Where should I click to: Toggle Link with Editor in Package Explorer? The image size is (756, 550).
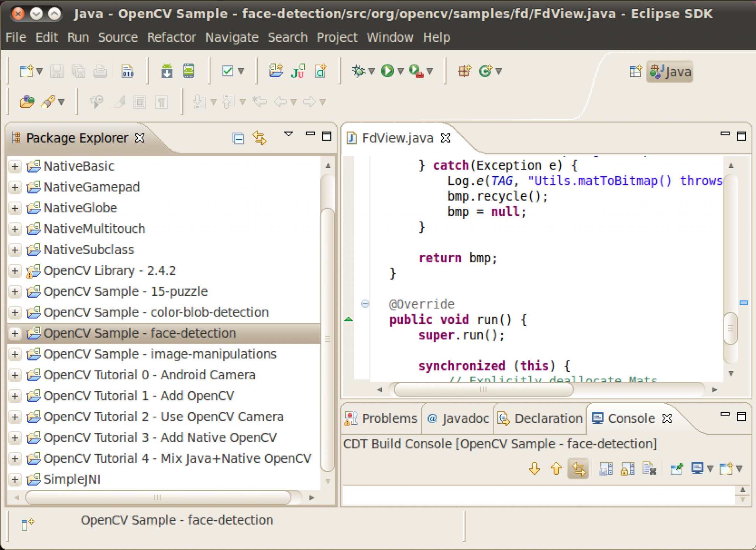click(260, 138)
